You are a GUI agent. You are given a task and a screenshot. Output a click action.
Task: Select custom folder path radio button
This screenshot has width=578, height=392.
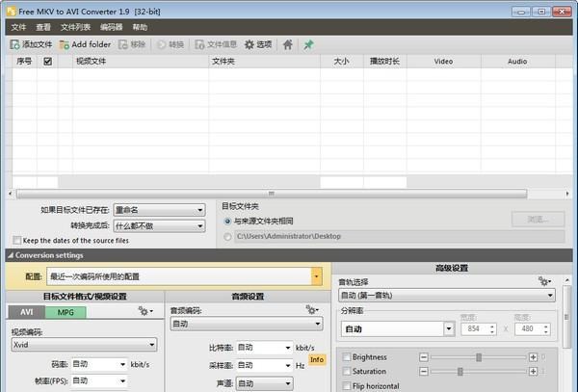[x=227, y=237]
